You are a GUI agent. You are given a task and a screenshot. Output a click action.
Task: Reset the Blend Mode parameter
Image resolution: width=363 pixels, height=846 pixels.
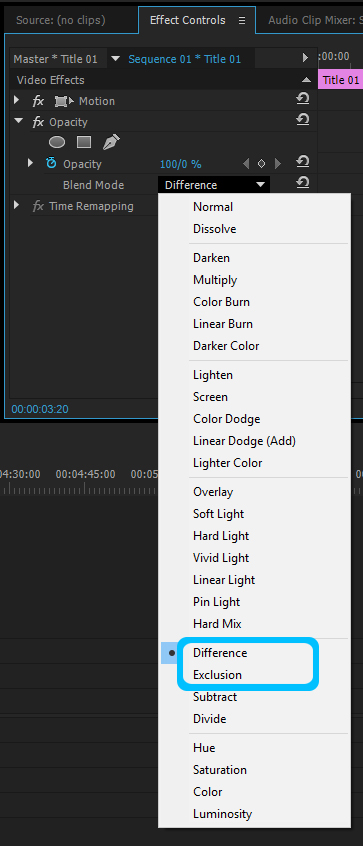pos(303,182)
